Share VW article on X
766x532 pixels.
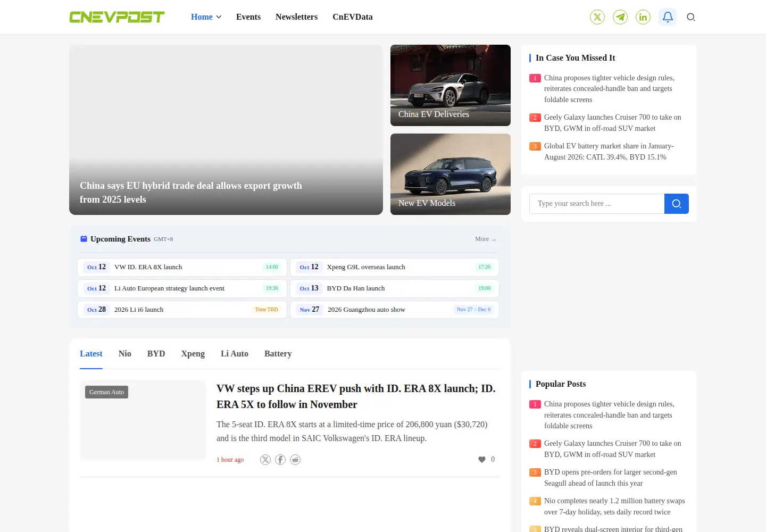click(265, 460)
